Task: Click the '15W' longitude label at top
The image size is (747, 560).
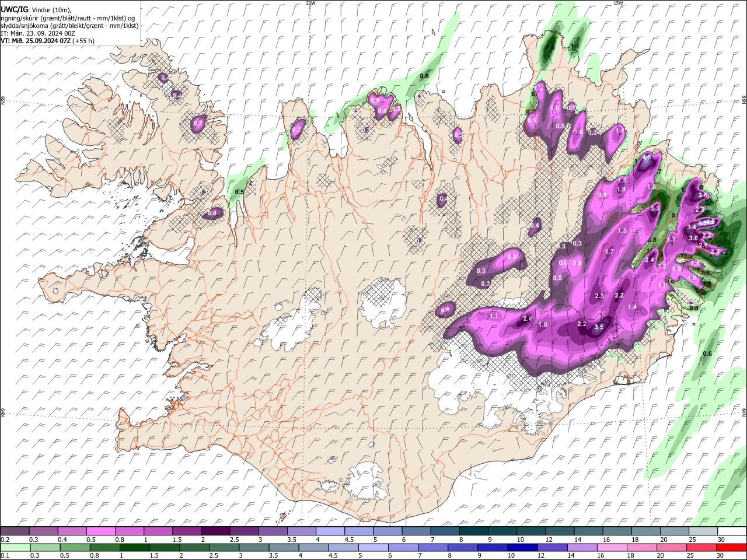Action: click(x=618, y=3)
